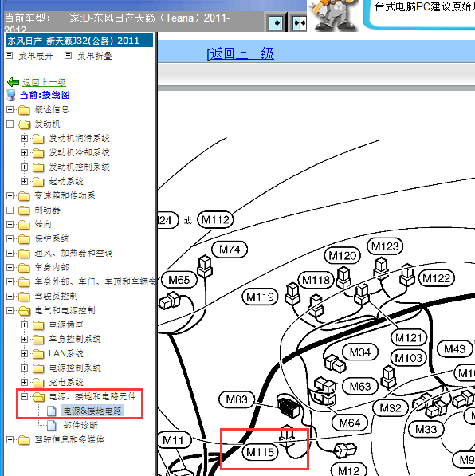Click 菜单展开 menu expand link
This screenshot has height=476, width=475.
pos(36,56)
